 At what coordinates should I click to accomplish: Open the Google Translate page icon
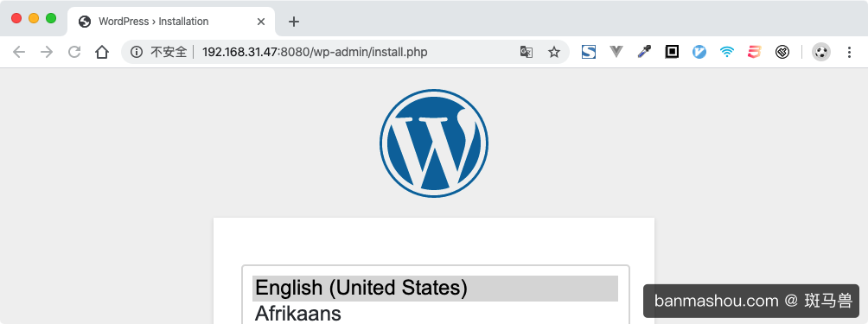(x=526, y=52)
